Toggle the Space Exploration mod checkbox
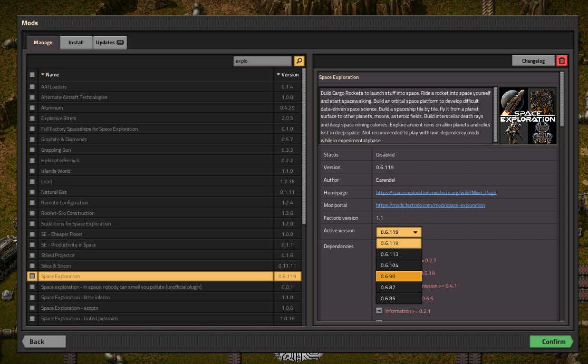This screenshot has width=588, height=364. click(x=32, y=276)
